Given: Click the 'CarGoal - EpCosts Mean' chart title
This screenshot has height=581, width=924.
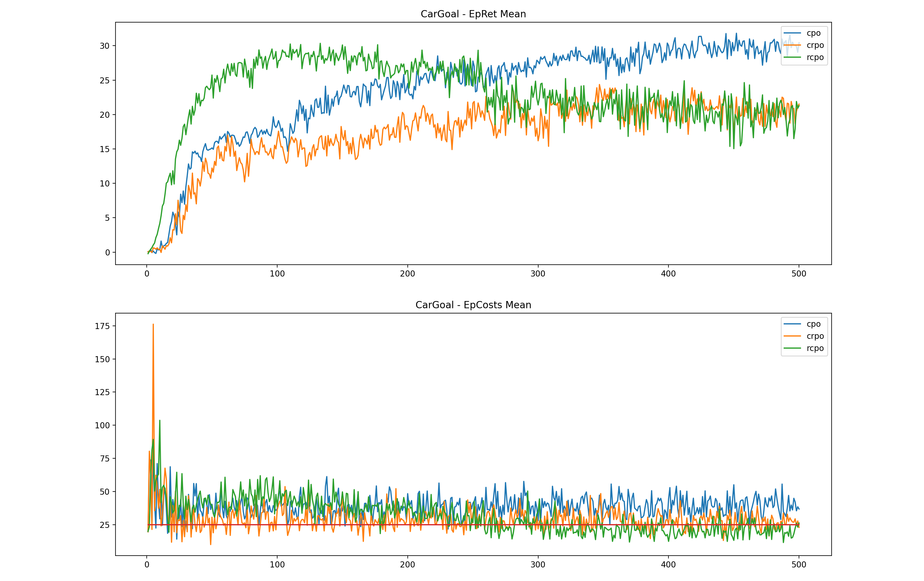Looking at the screenshot, I should pyautogui.click(x=473, y=305).
